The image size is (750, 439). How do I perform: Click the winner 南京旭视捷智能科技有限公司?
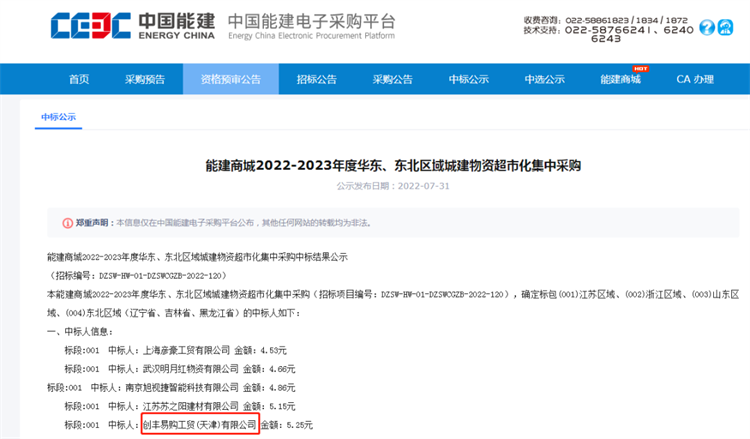182,388
